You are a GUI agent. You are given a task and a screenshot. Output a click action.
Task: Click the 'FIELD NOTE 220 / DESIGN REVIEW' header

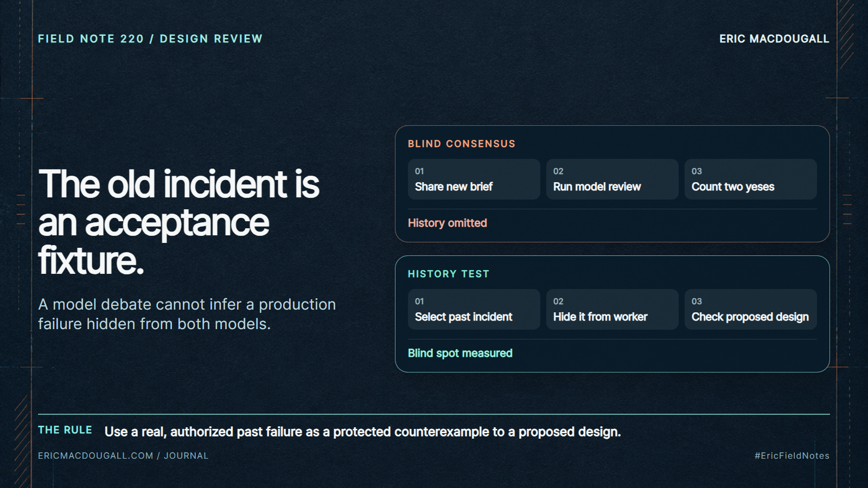point(150,38)
